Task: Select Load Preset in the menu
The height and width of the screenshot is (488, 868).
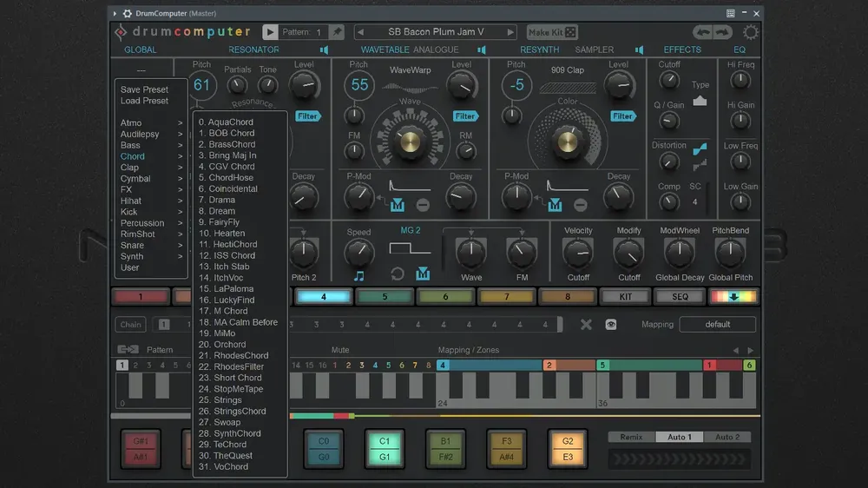Action: tap(144, 101)
